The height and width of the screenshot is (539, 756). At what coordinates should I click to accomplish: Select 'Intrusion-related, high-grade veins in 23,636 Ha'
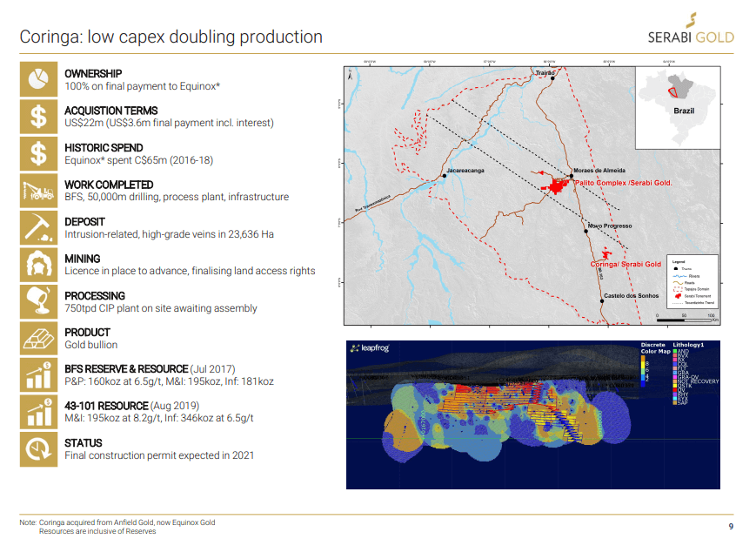coord(170,234)
